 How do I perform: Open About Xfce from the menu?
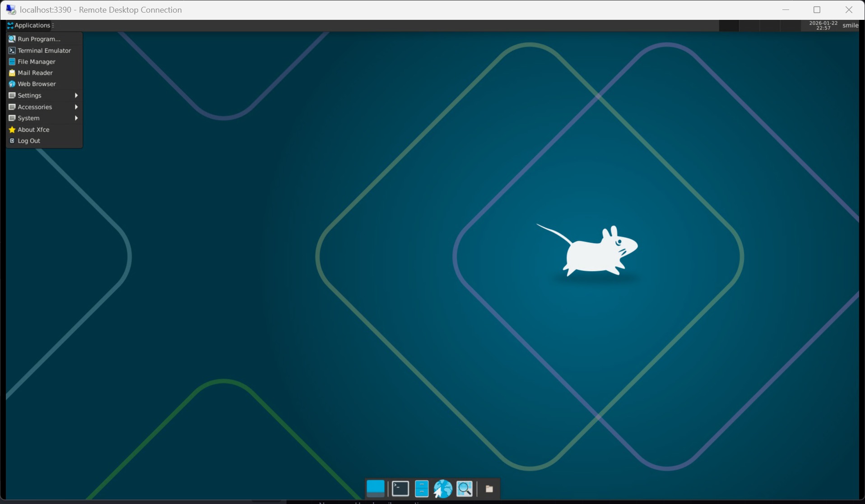(x=33, y=129)
